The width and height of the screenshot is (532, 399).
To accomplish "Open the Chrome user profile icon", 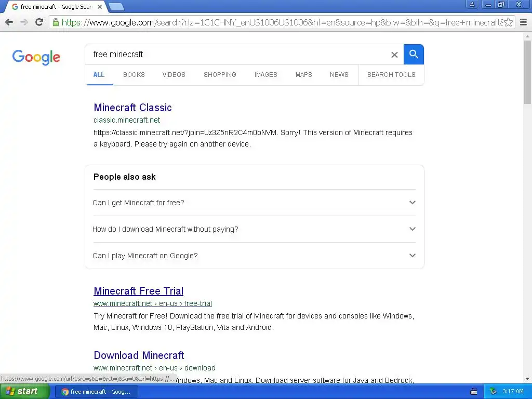I will coord(472,4).
